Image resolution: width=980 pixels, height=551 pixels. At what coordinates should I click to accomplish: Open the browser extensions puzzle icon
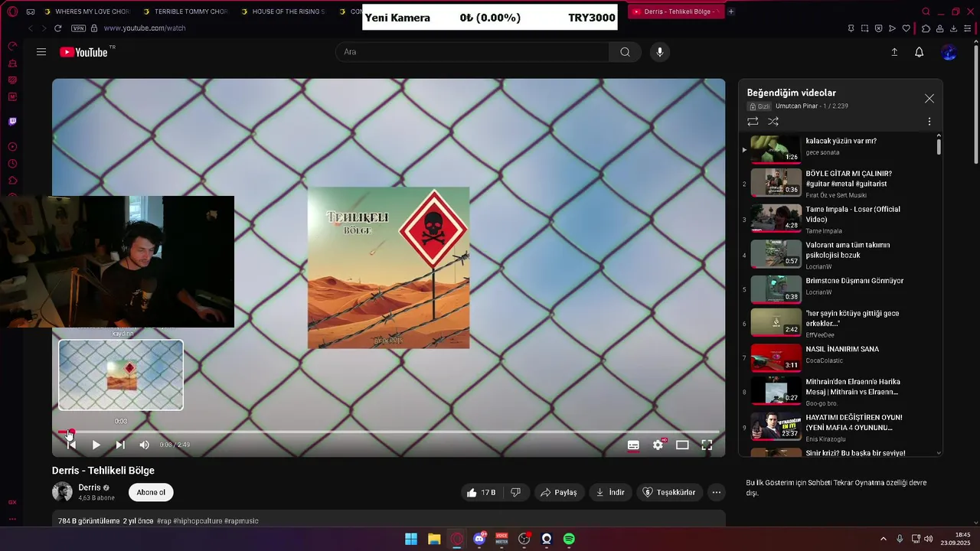926,28
